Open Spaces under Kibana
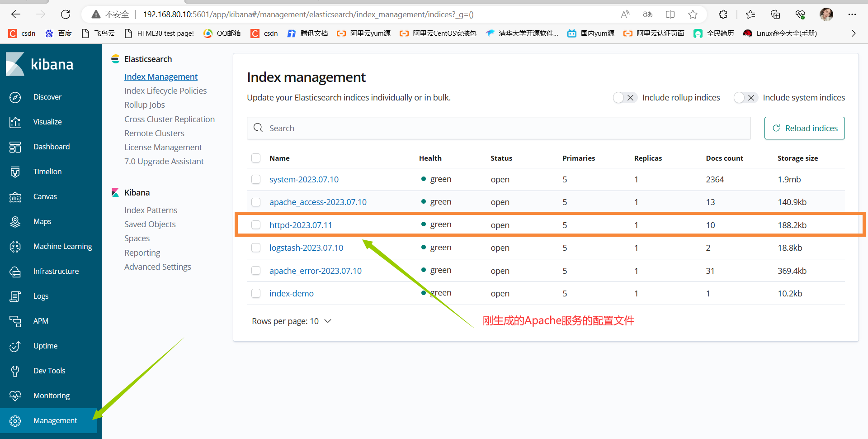The image size is (868, 439). pos(137,238)
